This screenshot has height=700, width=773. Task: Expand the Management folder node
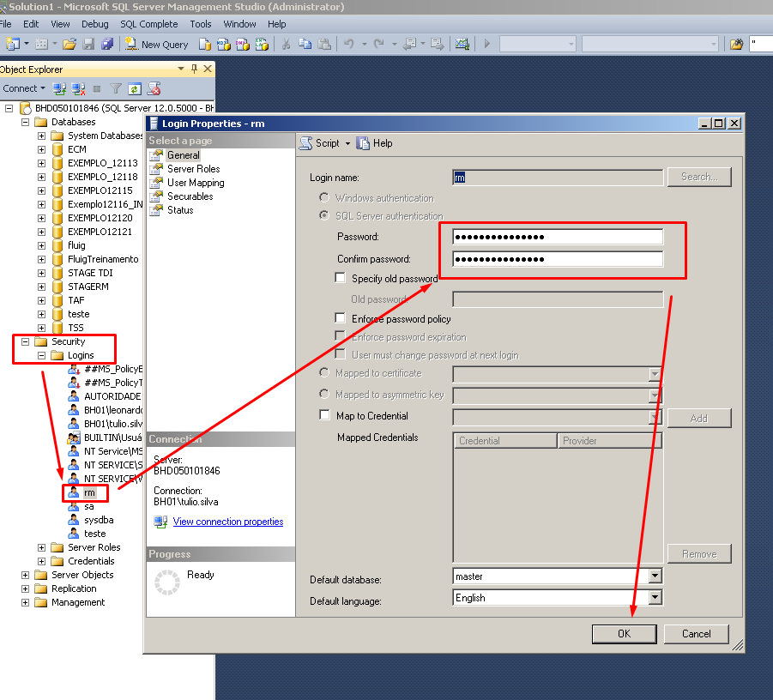pyautogui.click(x=25, y=602)
